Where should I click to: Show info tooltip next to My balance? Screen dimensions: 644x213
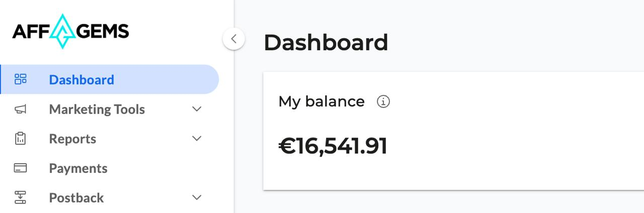coord(383,102)
